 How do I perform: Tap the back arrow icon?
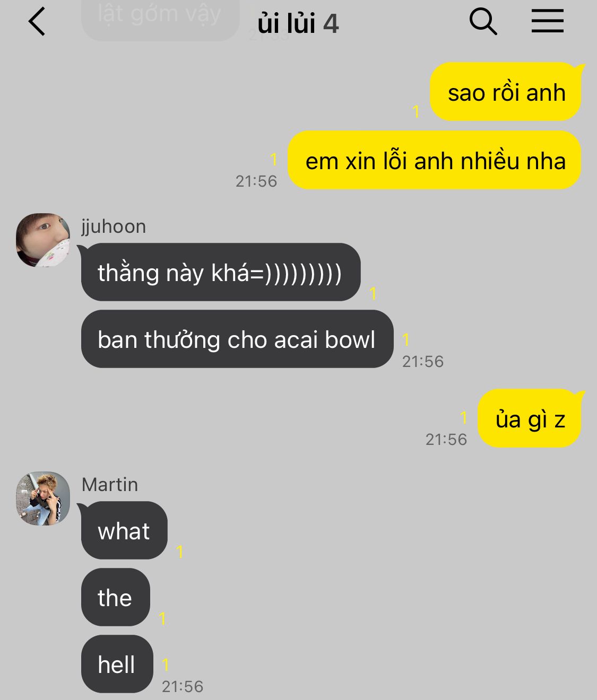[x=37, y=22]
